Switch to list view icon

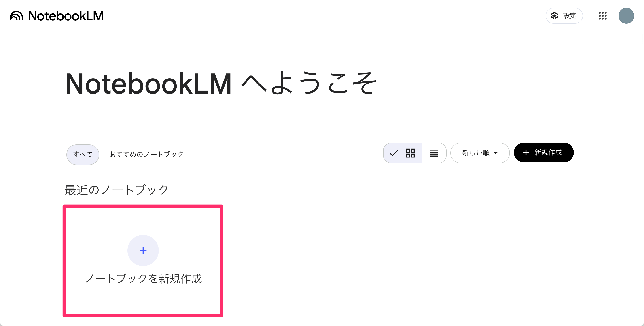434,153
